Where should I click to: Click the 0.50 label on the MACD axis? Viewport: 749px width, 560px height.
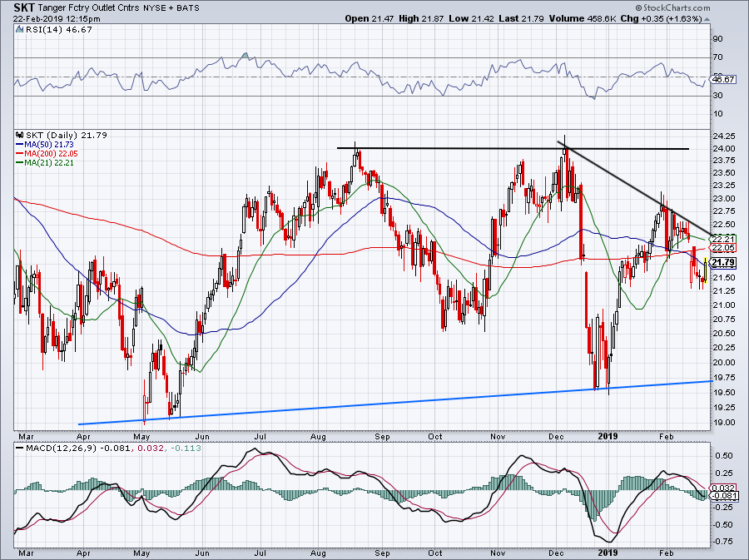tap(725, 456)
